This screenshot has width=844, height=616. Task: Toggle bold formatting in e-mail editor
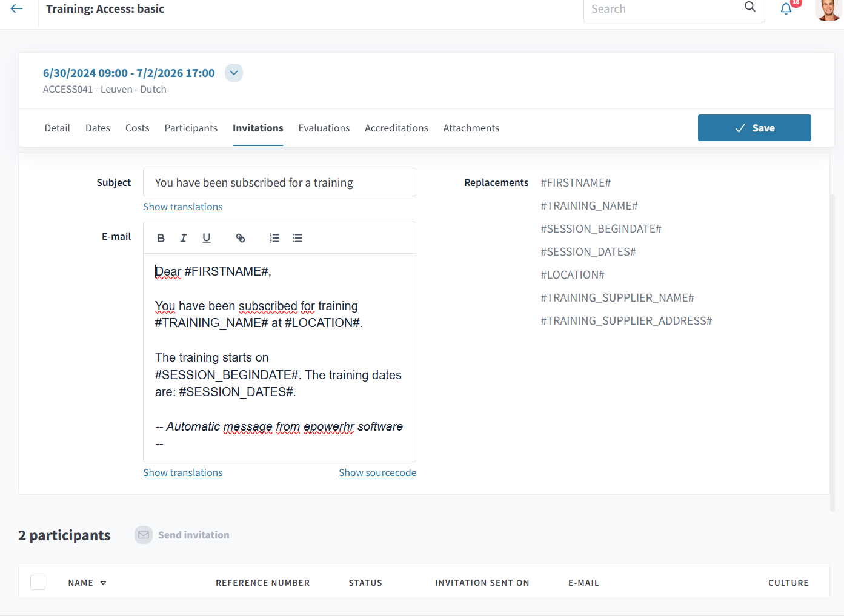click(161, 238)
